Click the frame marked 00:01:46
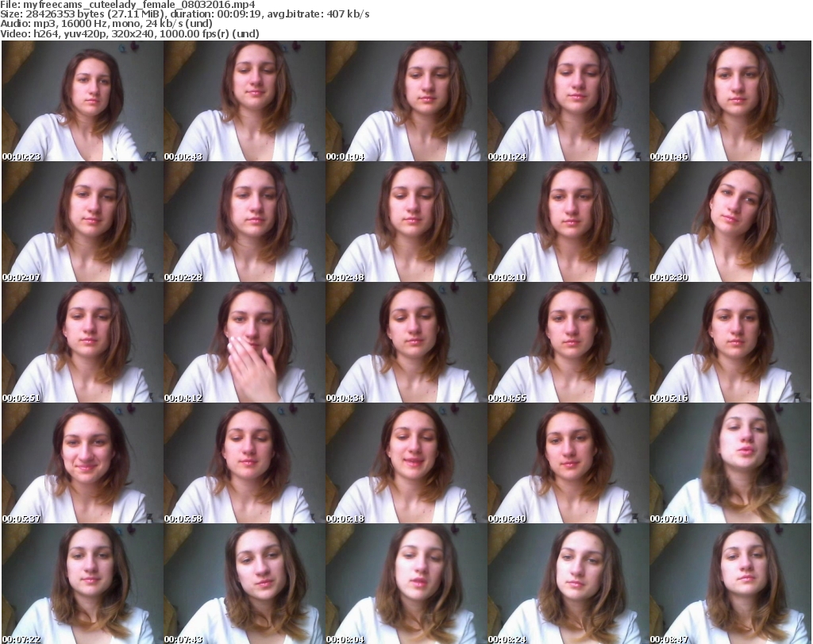 [x=730, y=102]
